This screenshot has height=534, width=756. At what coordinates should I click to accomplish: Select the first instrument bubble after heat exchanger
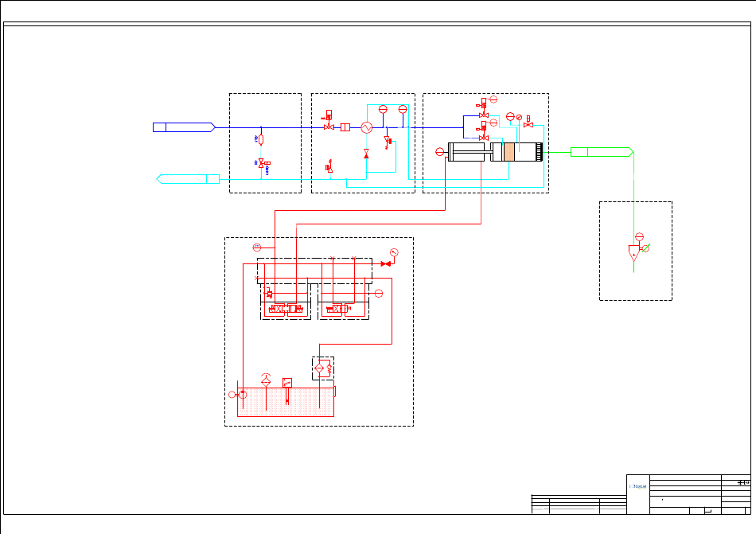[x=383, y=109]
